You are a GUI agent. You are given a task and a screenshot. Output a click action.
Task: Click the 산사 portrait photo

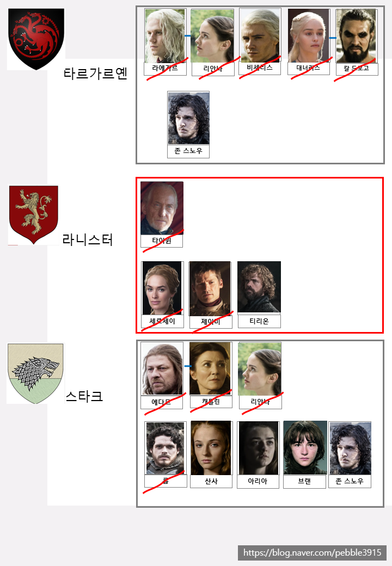click(211, 448)
